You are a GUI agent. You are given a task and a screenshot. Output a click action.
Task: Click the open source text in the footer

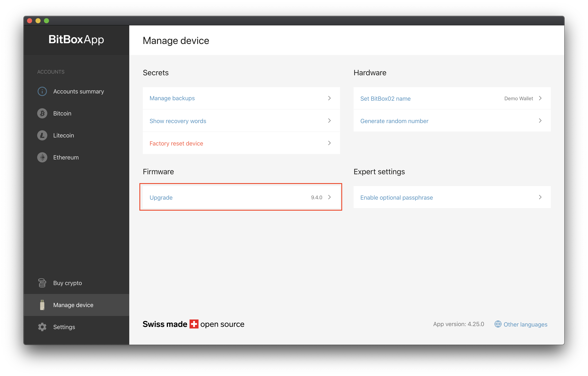pyautogui.click(x=222, y=324)
